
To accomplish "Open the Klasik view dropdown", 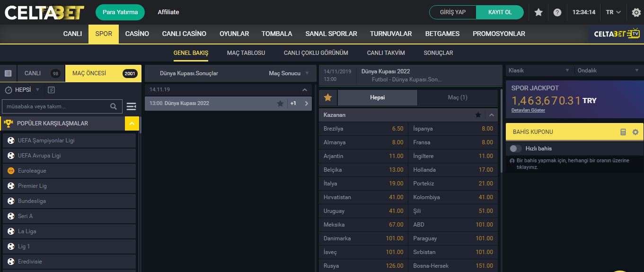I will [x=539, y=70].
